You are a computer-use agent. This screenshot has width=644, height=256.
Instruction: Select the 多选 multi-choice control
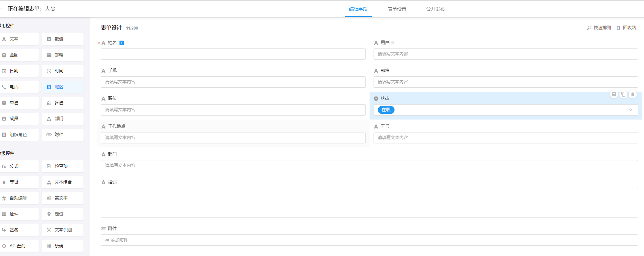pos(63,103)
